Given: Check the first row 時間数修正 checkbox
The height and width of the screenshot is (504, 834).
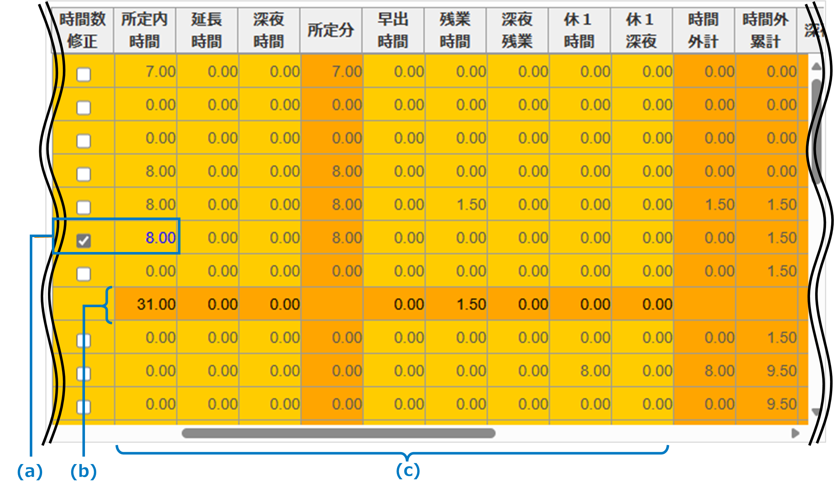Looking at the screenshot, I should (84, 74).
